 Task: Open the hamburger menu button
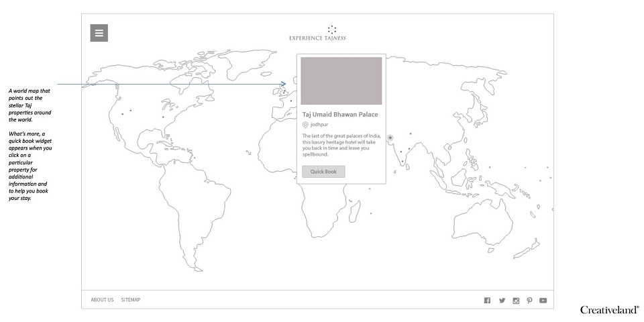[99, 33]
